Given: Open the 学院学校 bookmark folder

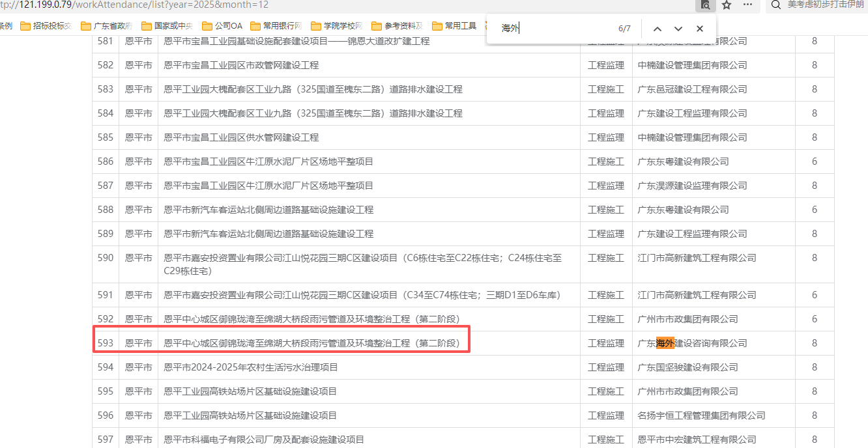Looking at the screenshot, I should (x=336, y=26).
